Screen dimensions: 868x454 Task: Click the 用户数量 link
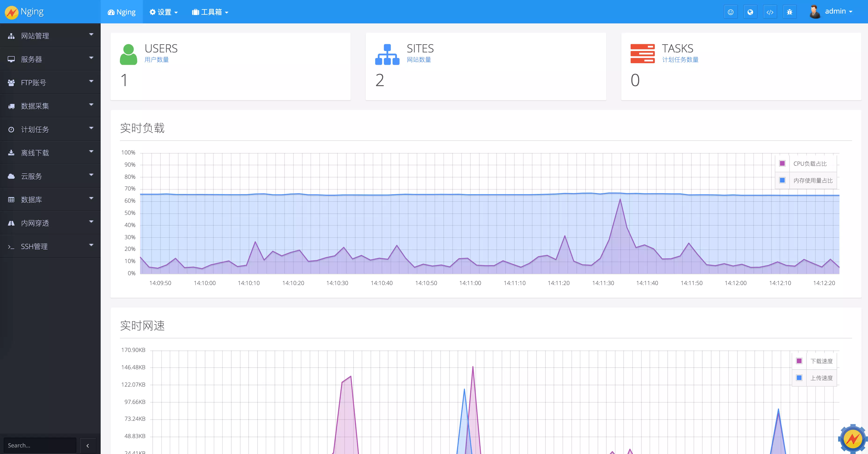tap(157, 60)
